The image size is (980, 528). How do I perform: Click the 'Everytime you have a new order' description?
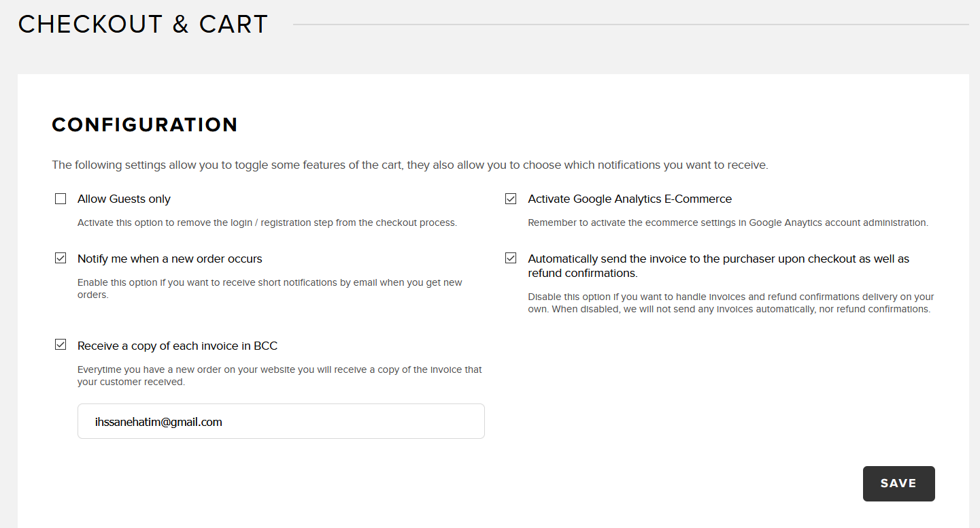(280, 376)
